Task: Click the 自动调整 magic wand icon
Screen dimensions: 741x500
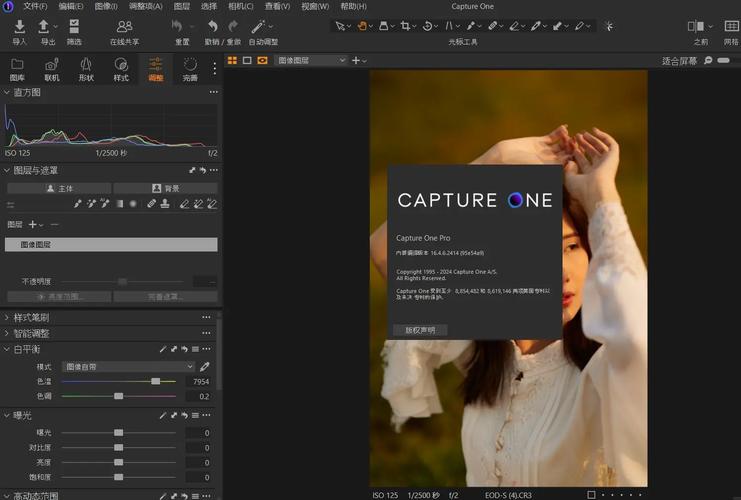Action: (x=258, y=26)
